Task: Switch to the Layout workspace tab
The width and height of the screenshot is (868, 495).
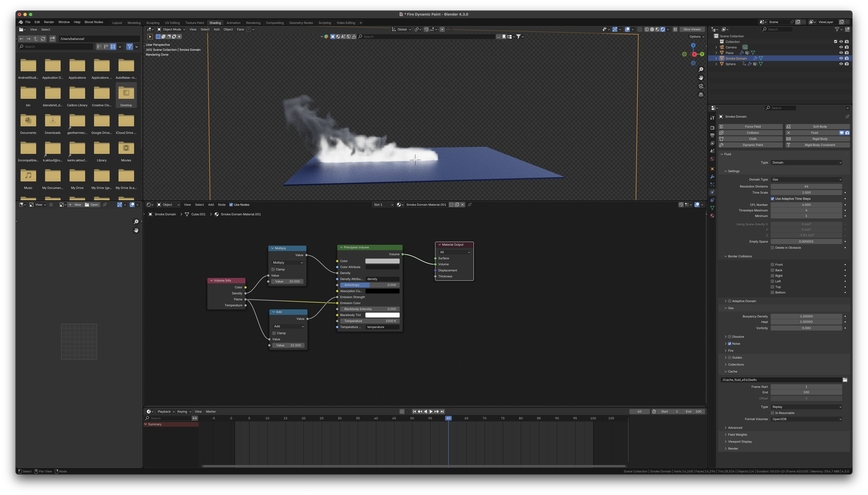Action: [x=117, y=23]
